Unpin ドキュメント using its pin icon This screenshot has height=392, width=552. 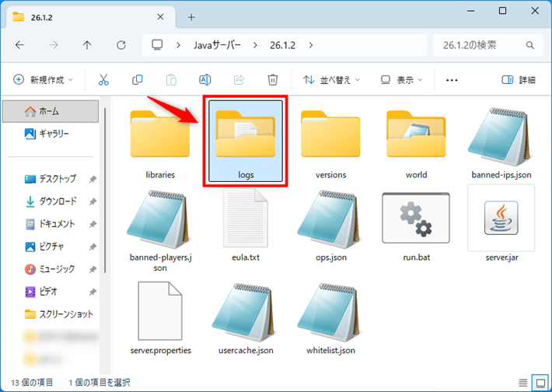[x=93, y=224]
